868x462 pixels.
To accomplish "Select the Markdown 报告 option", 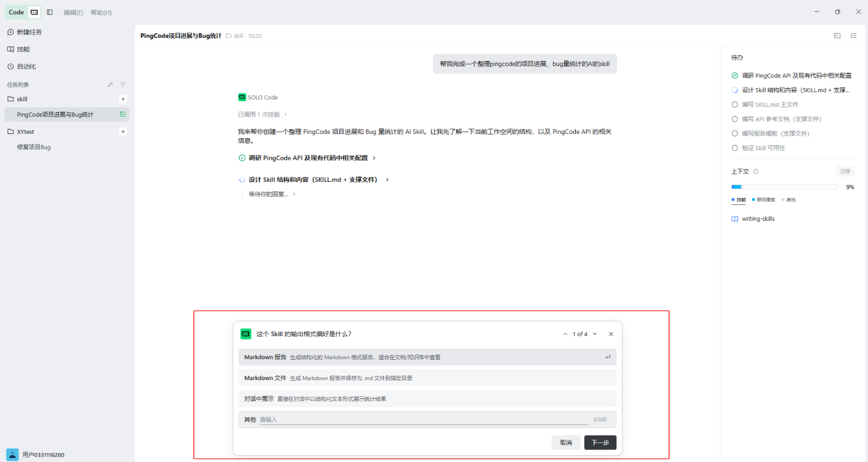I will click(427, 357).
